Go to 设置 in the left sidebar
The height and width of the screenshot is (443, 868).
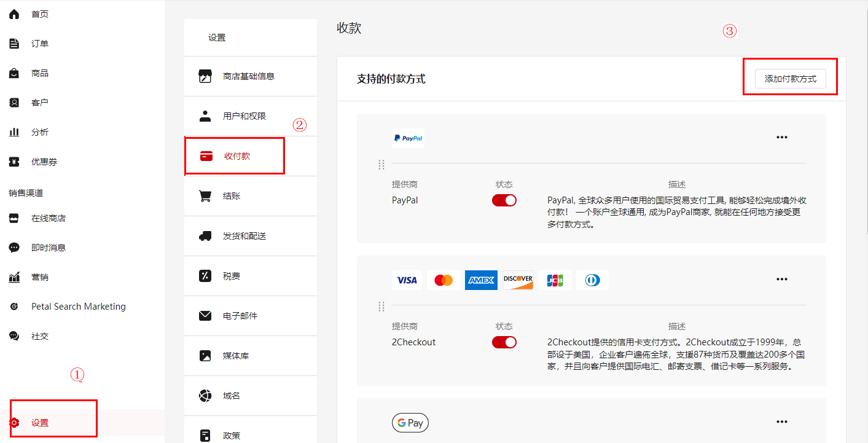(40, 423)
